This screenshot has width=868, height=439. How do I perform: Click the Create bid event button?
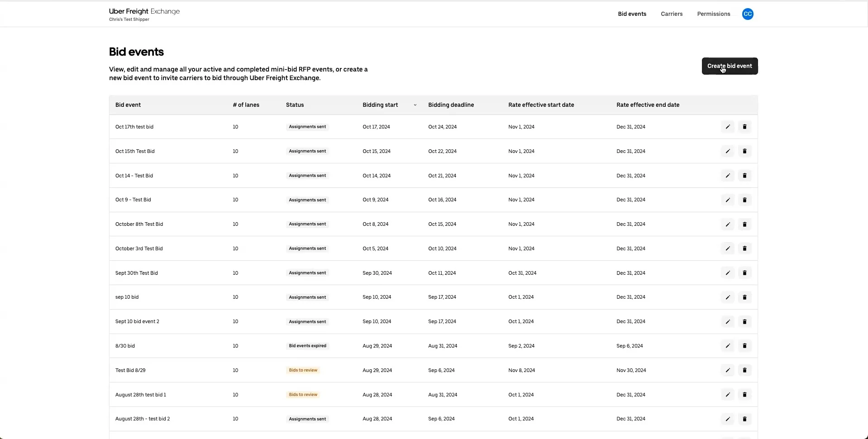(x=729, y=66)
